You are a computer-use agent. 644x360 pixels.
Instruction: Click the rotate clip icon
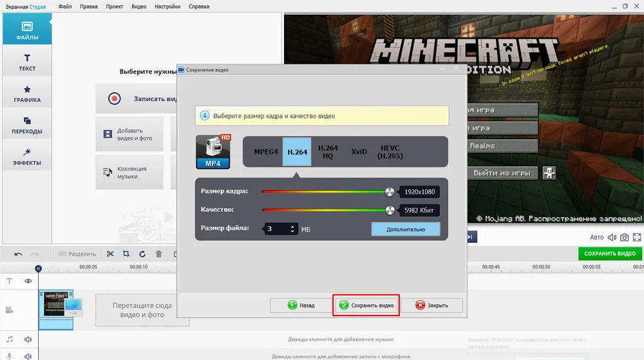click(x=142, y=254)
